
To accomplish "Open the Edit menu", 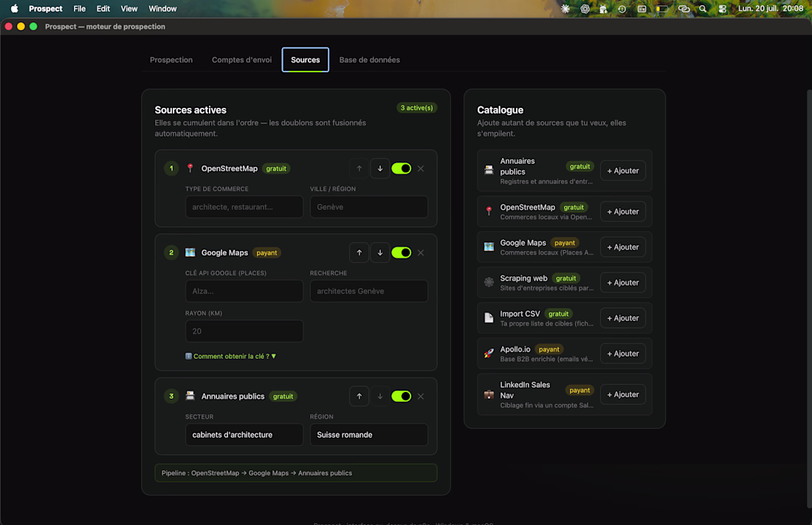I will point(103,9).
